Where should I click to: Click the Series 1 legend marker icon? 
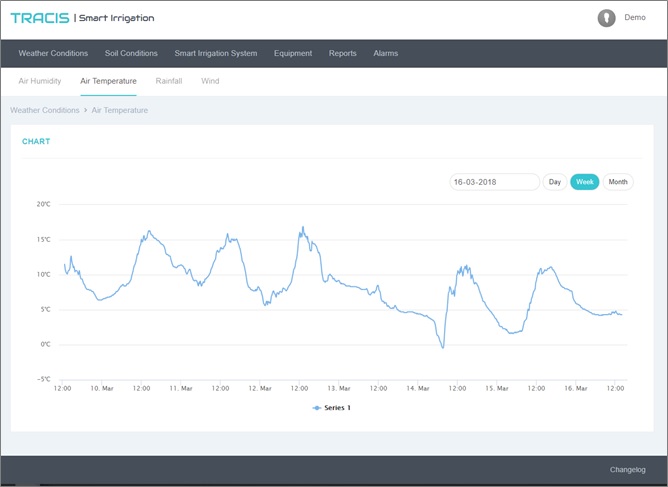point(317,408)
